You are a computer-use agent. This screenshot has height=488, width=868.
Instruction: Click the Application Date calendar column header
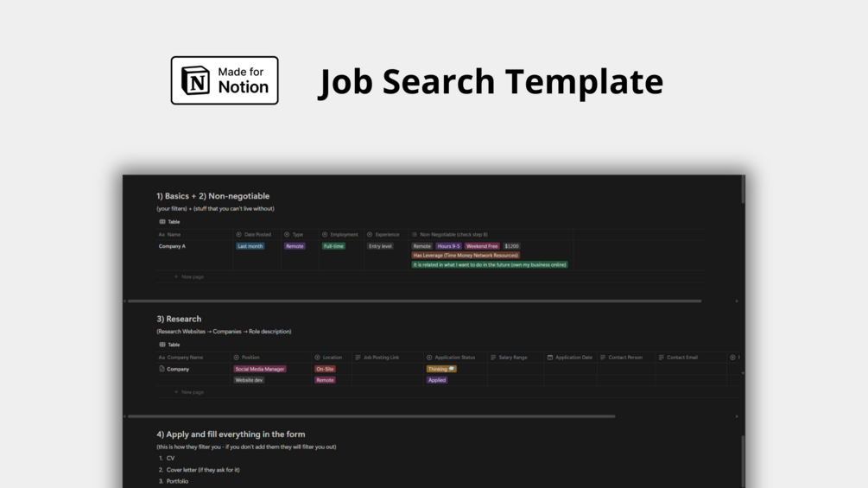(569, 358)
